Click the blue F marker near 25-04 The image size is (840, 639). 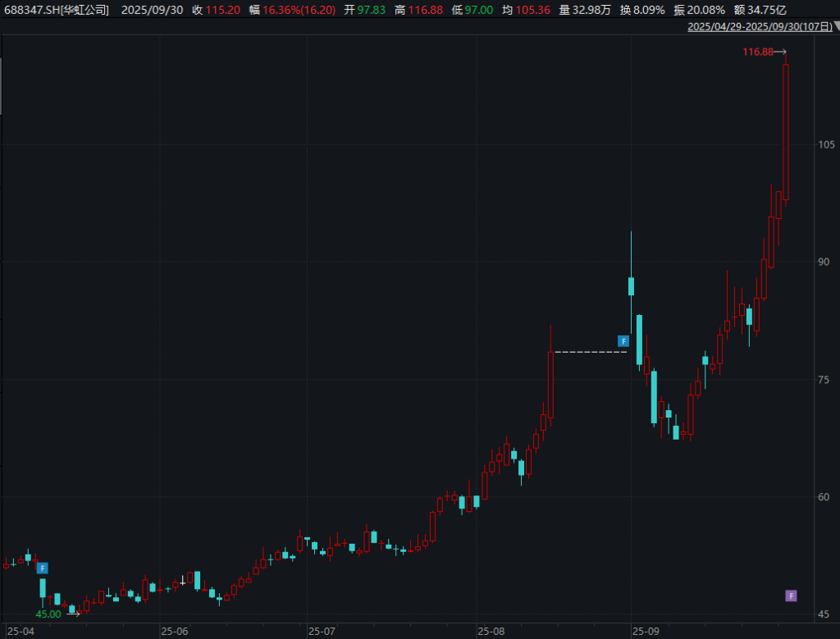click(42, 568)
